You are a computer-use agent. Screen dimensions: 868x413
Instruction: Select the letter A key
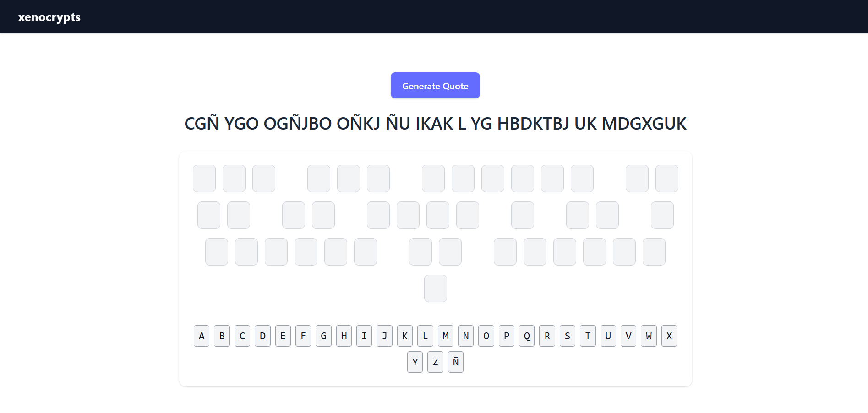(202, 336)
